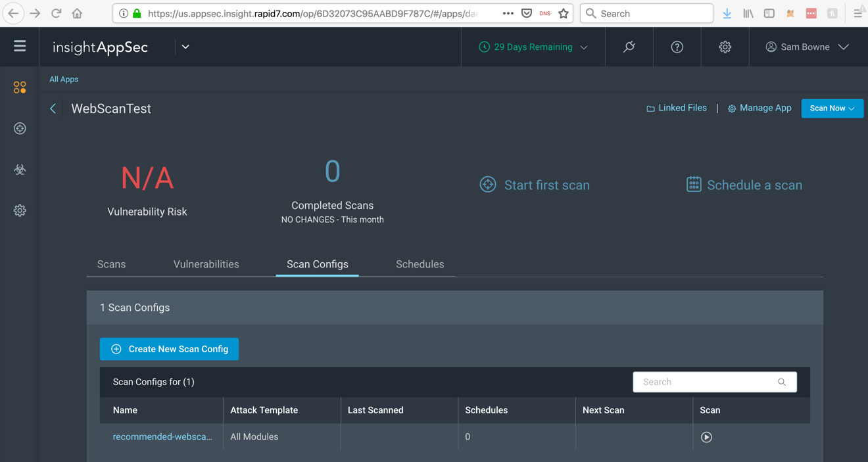Bookmark the page with star icon
The image size is (868, 462).
564,13
